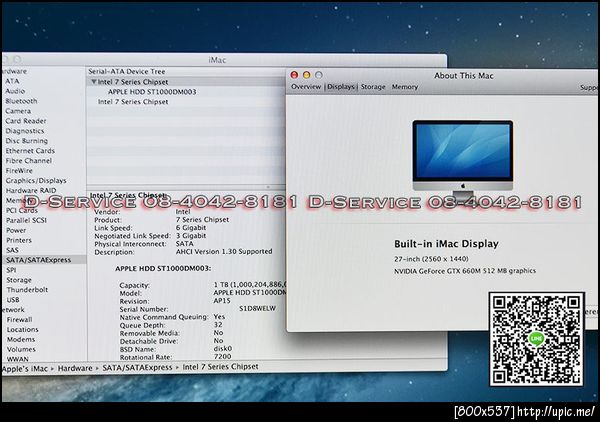Select Volumes under Network
The height and width of the screenshot is (422, 600).
click(x=21, y=349)
